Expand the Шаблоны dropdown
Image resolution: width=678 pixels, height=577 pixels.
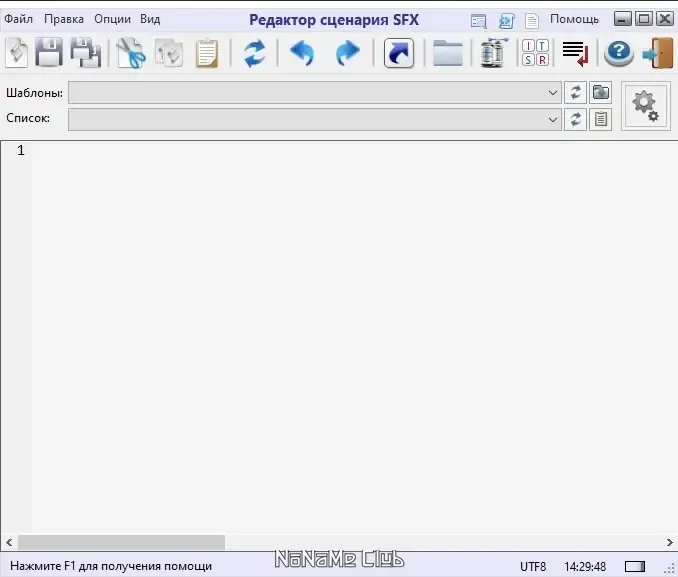[553, 93]
